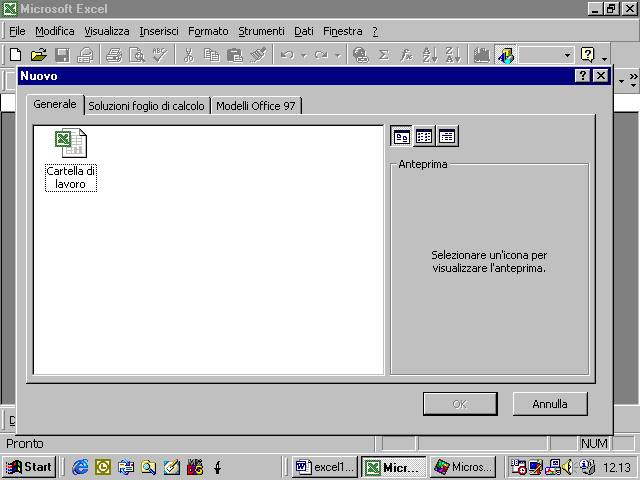Click the Sort Descending Z-A icon
Image resolution: width=640 pixels, height=480 pixels.
click(453, 55)
